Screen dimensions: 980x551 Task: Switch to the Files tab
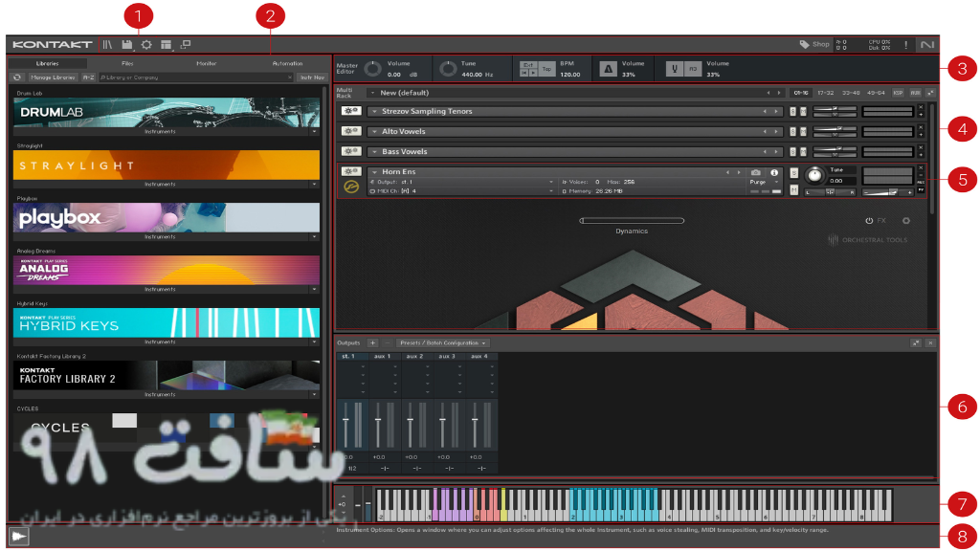pos(127,63)
